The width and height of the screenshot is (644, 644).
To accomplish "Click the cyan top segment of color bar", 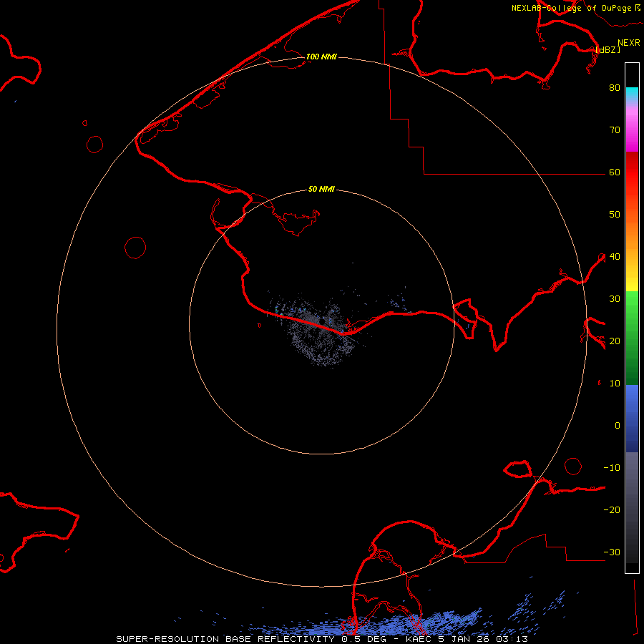I will tap(632, 94).
